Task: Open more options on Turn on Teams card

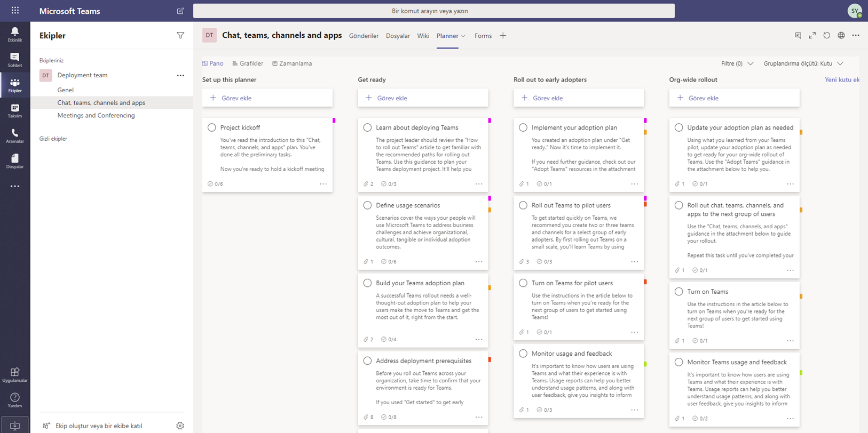Action: coord(790,341)
